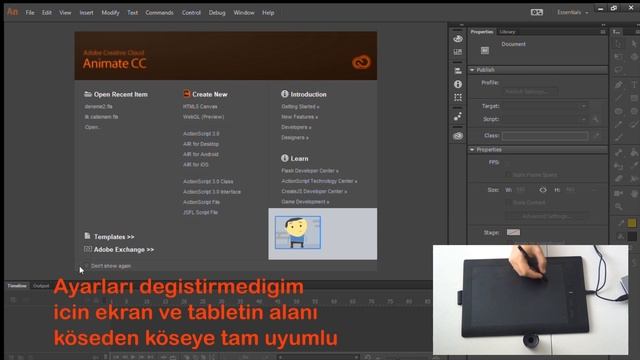Open the Motion Presets dock icon
This screenshot has width=640, height=360.
point(458,117)
